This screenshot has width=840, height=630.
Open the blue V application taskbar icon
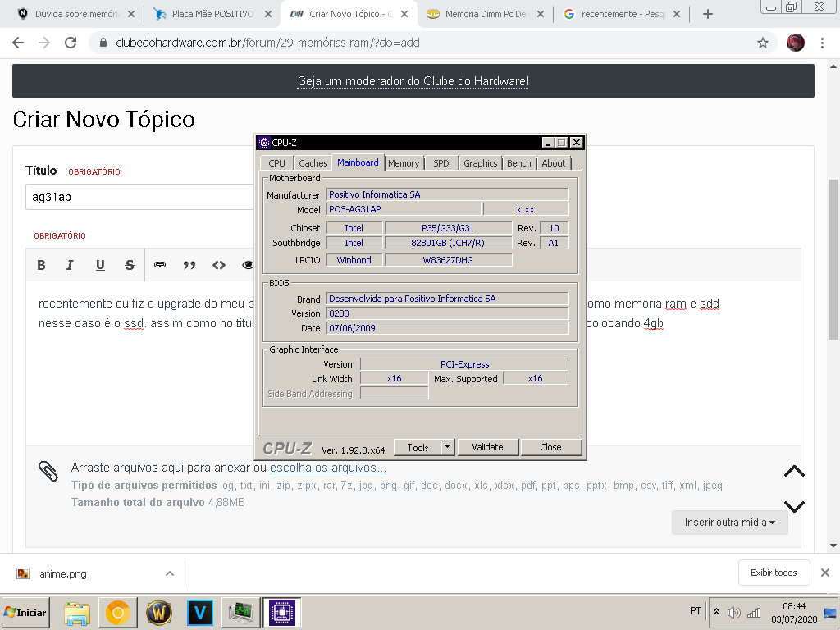(200, 613)
